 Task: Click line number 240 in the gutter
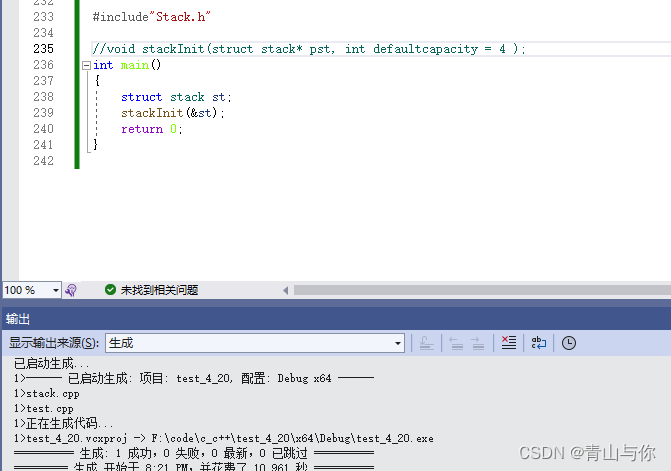tap(43, 129)
